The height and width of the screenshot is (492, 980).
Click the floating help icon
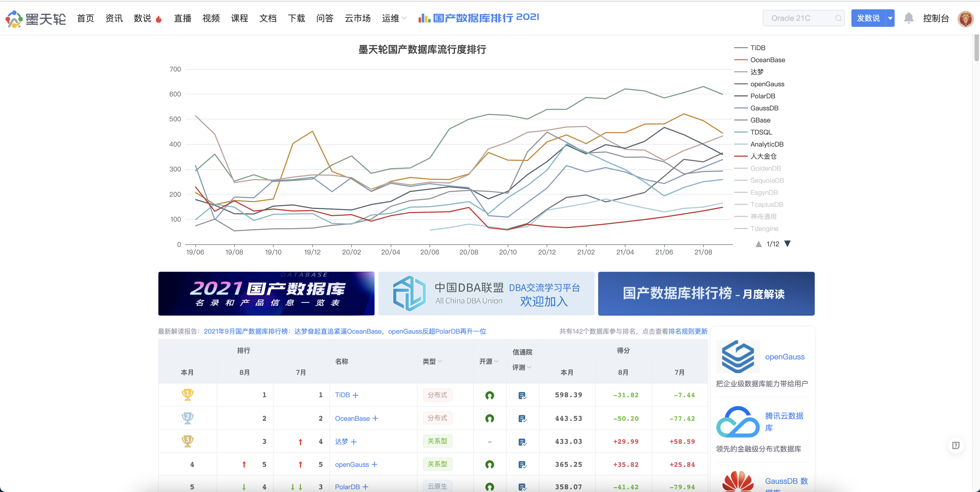956,445
